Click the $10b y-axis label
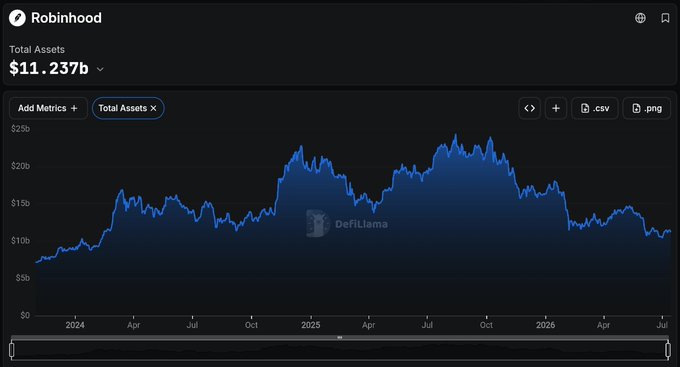 20,240
